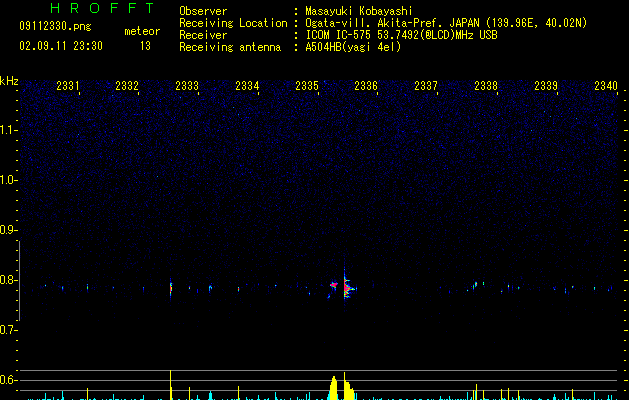Click time marker 2332
Image resolution: width=629 pixels, height=400 pixels.
pos(127,85)
